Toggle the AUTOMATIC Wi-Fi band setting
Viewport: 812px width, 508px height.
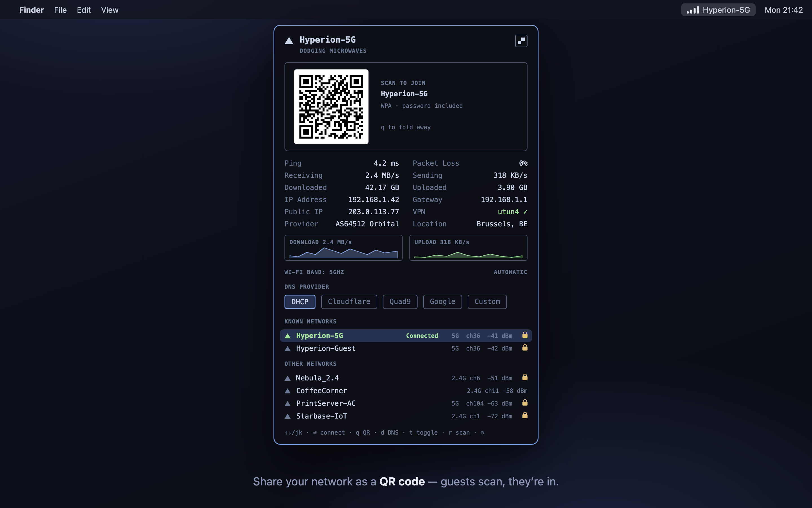click(x=510, y=272)
